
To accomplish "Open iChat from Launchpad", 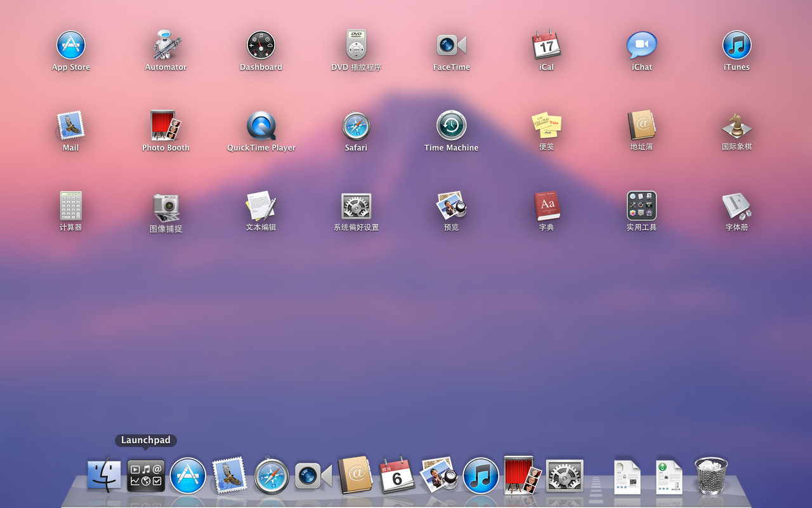I will 641,46.
